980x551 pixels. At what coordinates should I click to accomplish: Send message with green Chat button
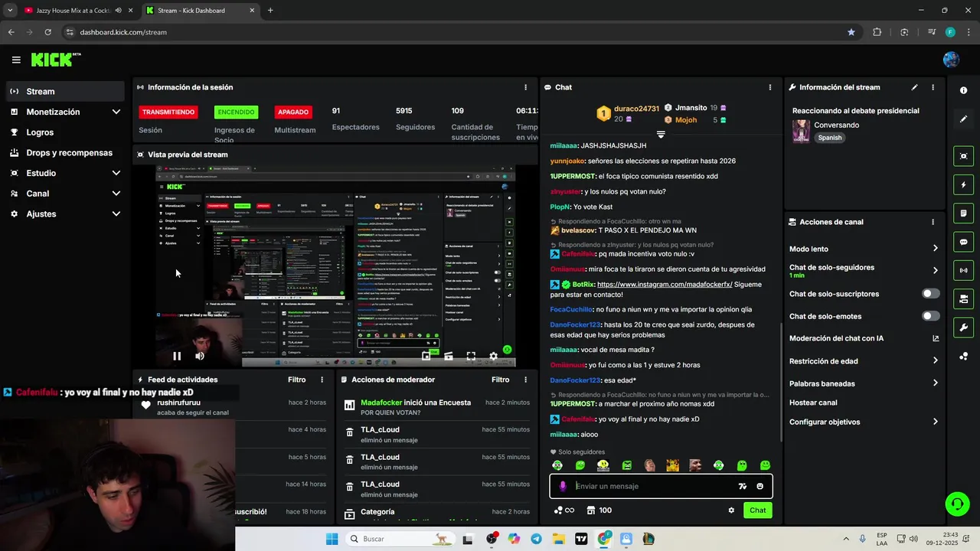pyautogui.click(x=757, y=510)
